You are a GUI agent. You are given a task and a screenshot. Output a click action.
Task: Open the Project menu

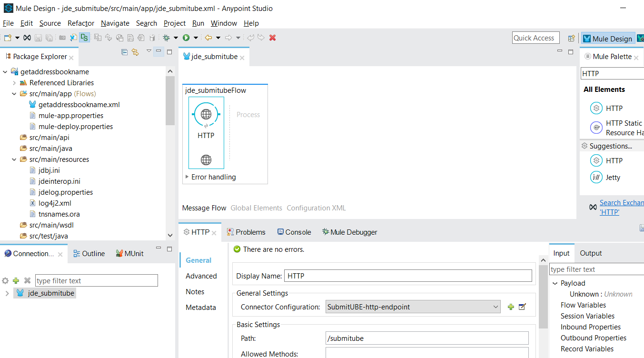[175, 23]
